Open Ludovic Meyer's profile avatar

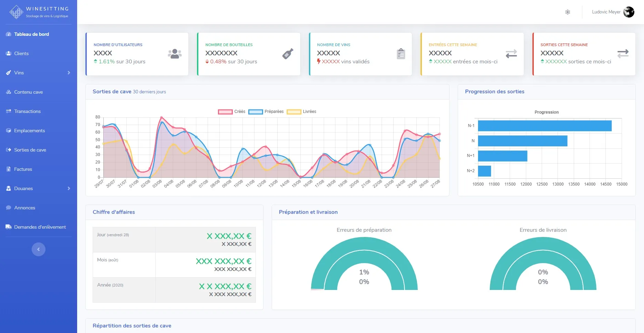pyautogui.click(x=629, y=12)
